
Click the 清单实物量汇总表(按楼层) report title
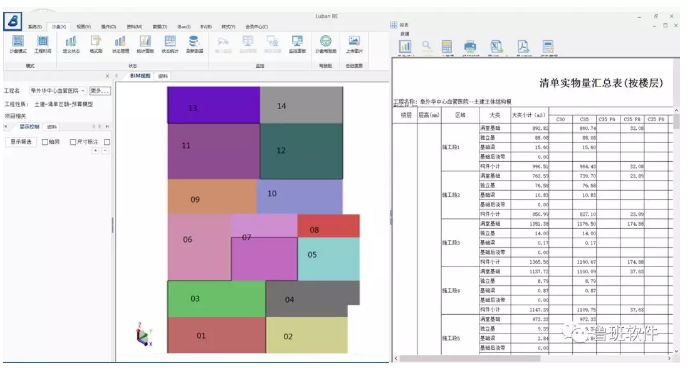601,83
